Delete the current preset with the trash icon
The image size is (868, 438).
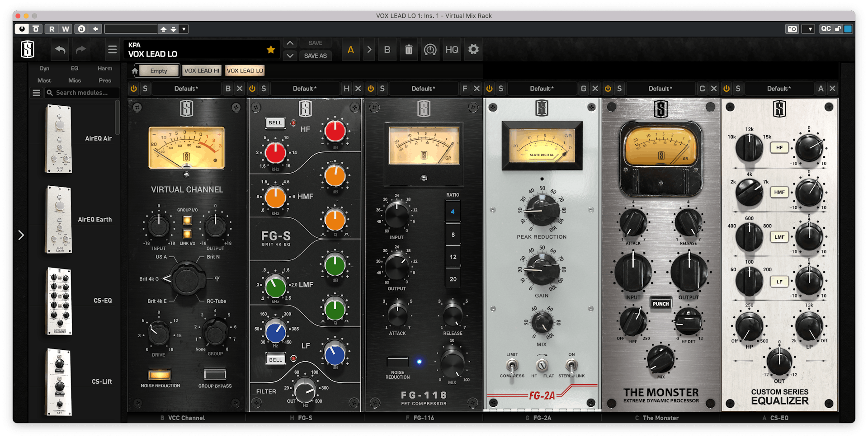(409, 50)
